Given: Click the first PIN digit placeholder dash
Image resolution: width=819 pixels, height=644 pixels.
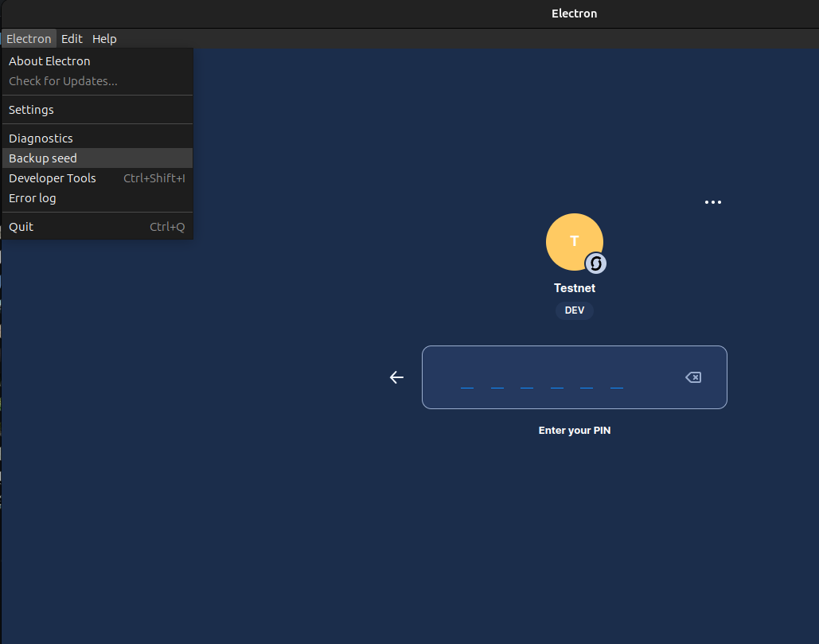Looking at the screenshot, I should (467, 388).
